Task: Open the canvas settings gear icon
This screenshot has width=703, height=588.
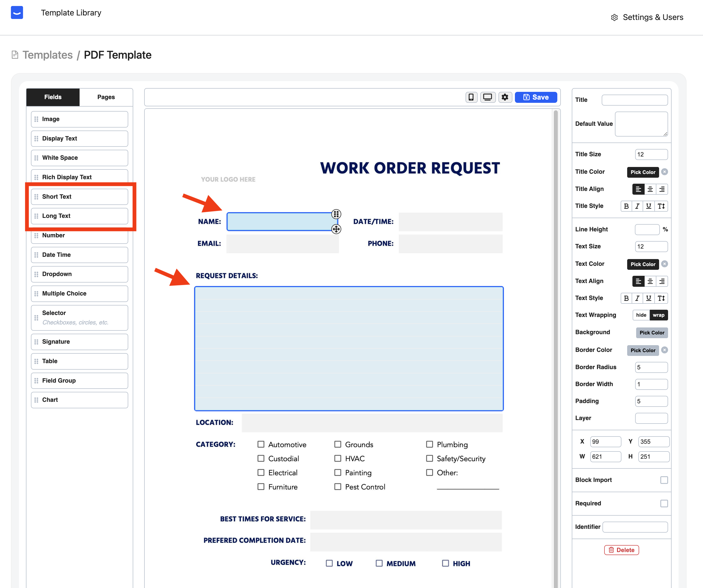Action: pos(505,97)
